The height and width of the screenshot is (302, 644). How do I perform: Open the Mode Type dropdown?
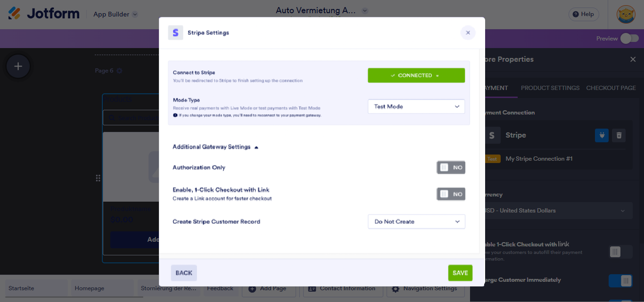point(416,106)
